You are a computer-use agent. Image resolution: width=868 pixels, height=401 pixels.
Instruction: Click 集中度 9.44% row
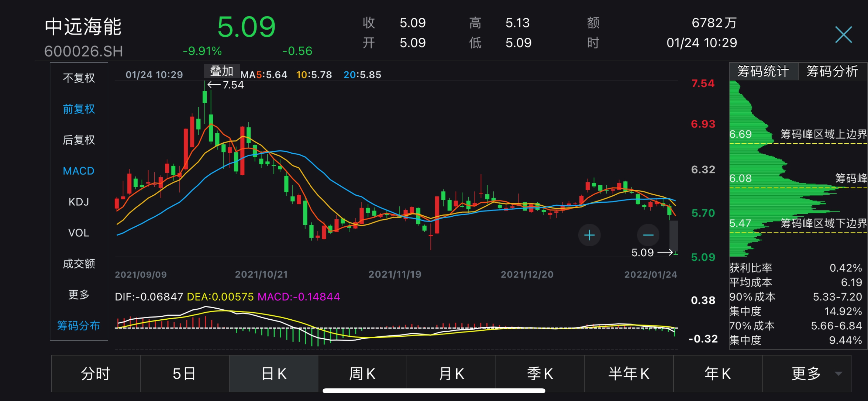tap(796, 340)
